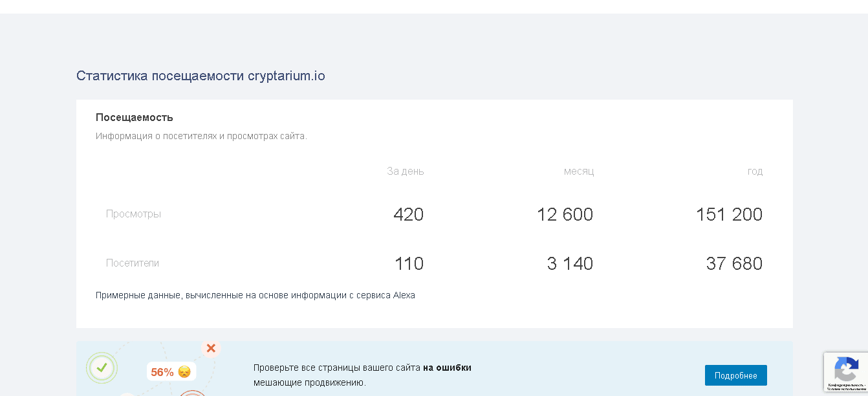The height and width of the screenshot is (396, 868).
Task: Click the За день column header
Action: point(406,171)
